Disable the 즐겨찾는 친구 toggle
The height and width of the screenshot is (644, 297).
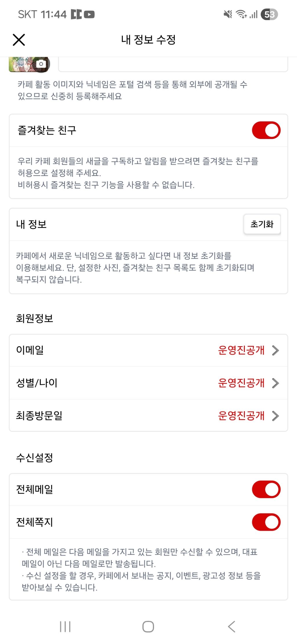pyautogui.click(x=266, y=130)
